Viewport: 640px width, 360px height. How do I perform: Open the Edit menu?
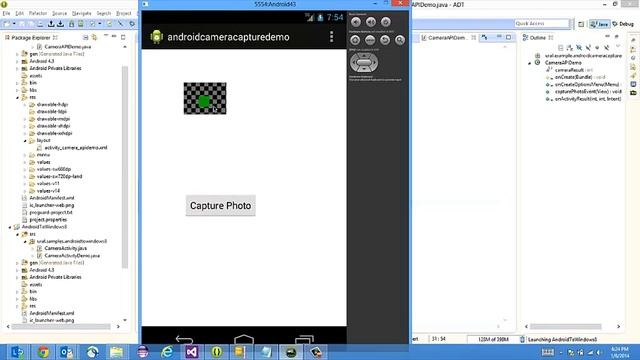point(19,13)
